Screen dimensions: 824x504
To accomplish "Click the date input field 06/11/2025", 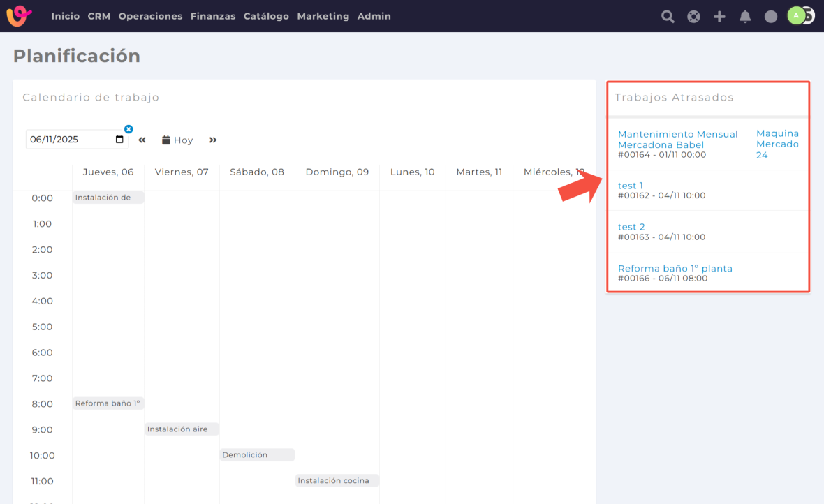I will coord(68,140).
